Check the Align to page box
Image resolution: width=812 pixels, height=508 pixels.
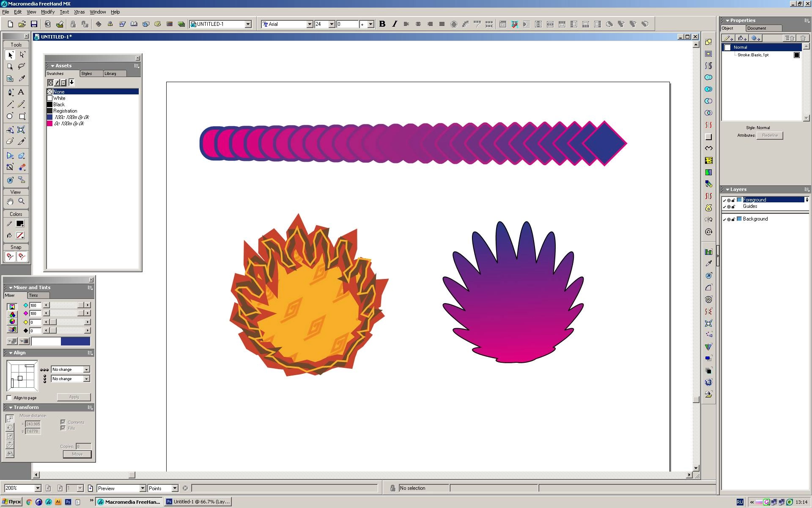pos(9,398)
